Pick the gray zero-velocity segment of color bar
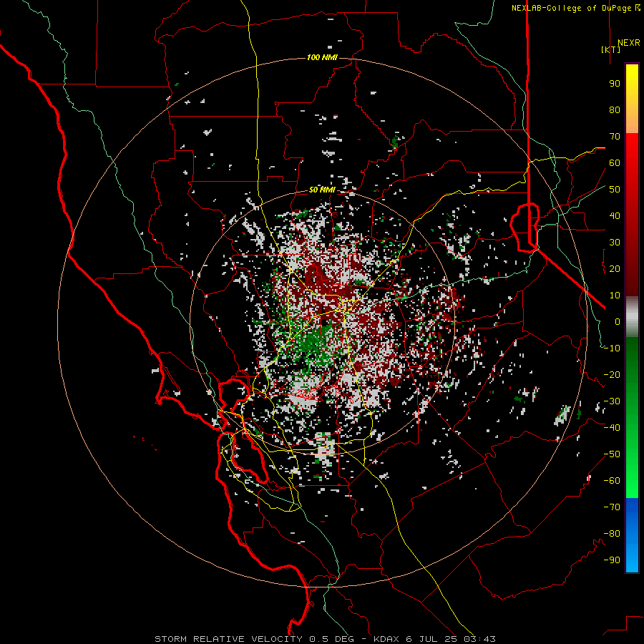Screen dimensions: 644x644 (x=632, y=317)
